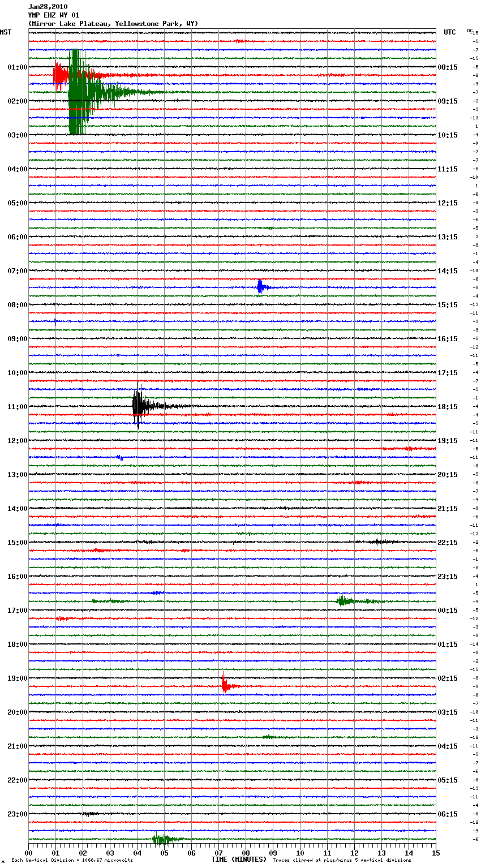Click minute 15 on the bottom axis
The image size is (481, 868).
pos(436,853)
